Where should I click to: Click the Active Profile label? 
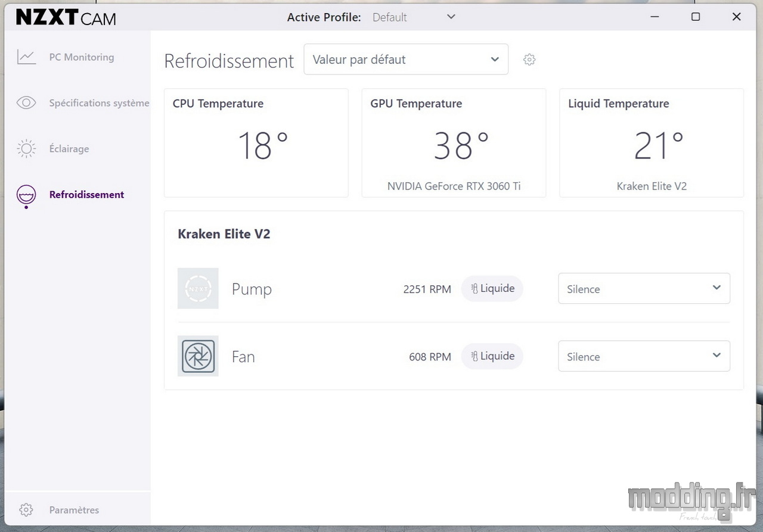click(x=324, y=17)
